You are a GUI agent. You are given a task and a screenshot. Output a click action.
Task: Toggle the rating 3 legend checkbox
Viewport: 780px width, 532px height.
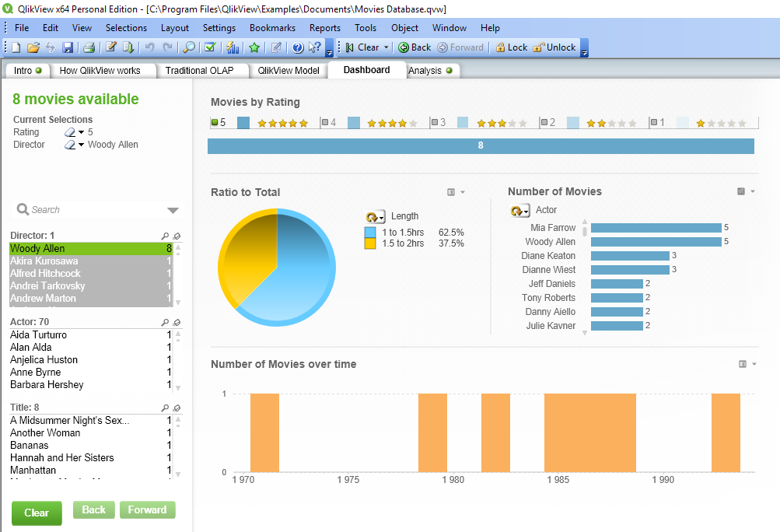(x=434, y=122)
